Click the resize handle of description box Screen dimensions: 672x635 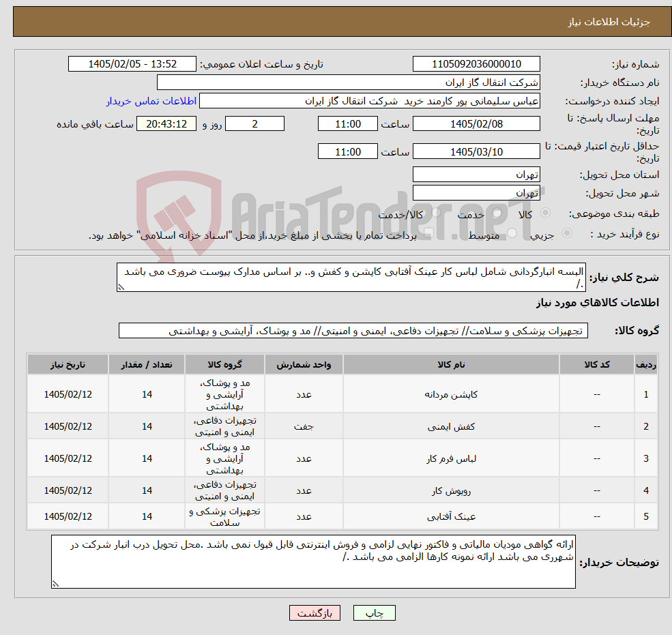tap(121, 288)
